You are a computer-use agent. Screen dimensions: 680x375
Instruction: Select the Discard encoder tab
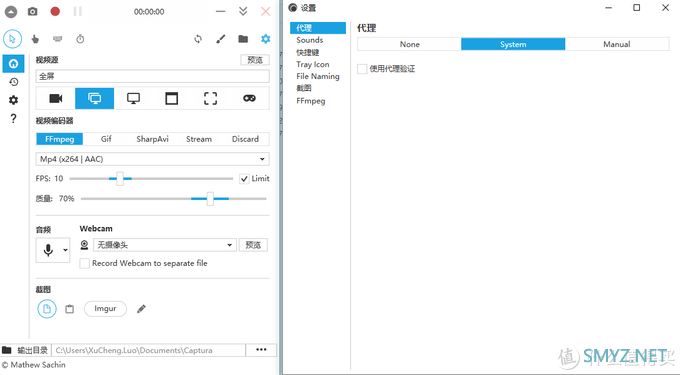pyautogui.click(x=245, y=139)
